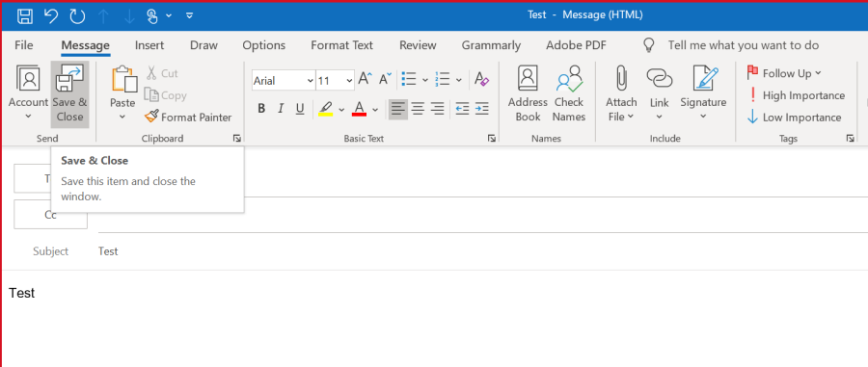
Task: Open the Address Book
Action: (528, 94)
